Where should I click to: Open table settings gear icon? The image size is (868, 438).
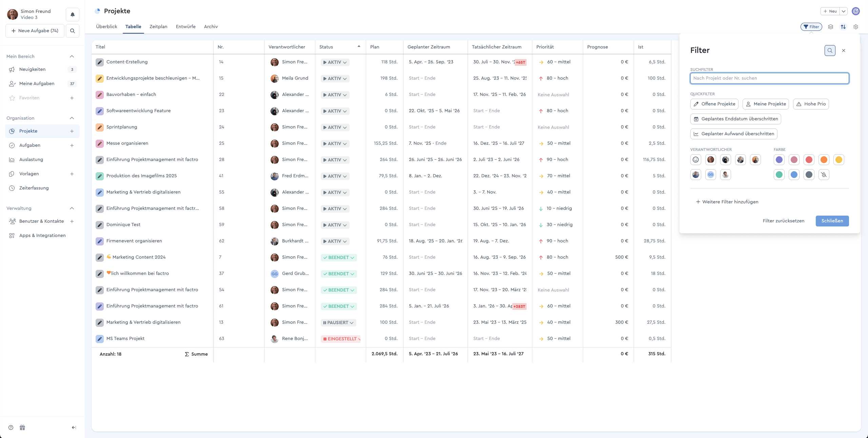coord(856,27)
